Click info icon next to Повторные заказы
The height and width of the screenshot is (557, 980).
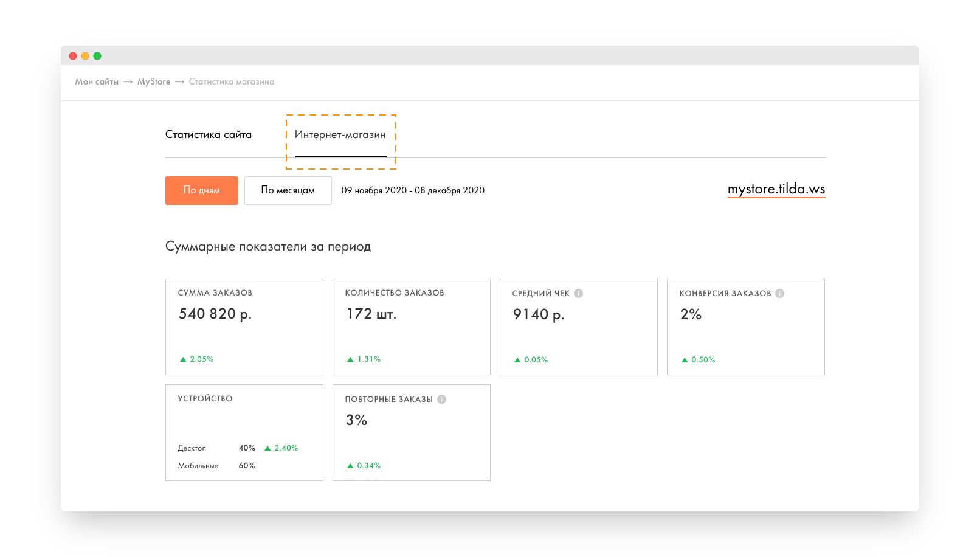[441, 399]
